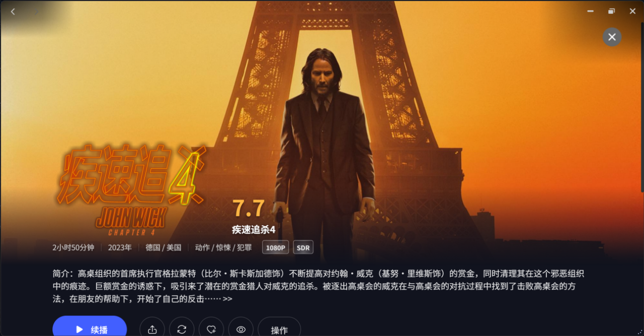Open the 操作 actions menu
Screen dimensions: 644x336
click(279, 329)
